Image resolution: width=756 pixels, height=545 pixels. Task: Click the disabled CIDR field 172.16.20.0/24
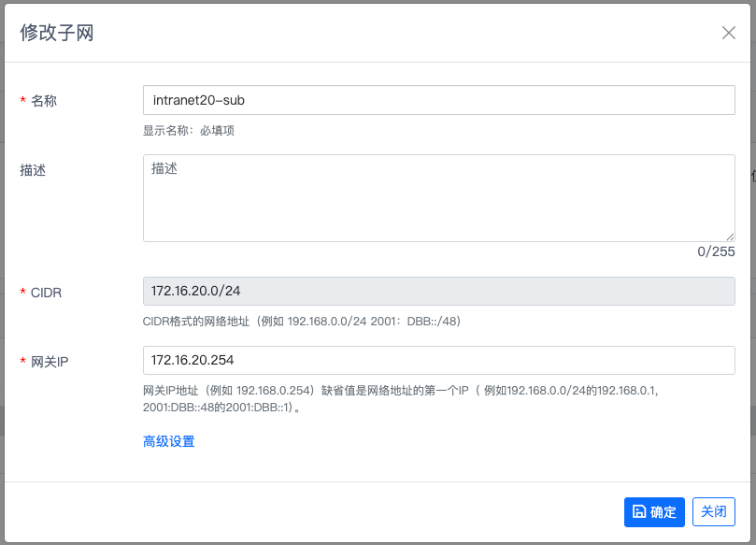[438, 292]
